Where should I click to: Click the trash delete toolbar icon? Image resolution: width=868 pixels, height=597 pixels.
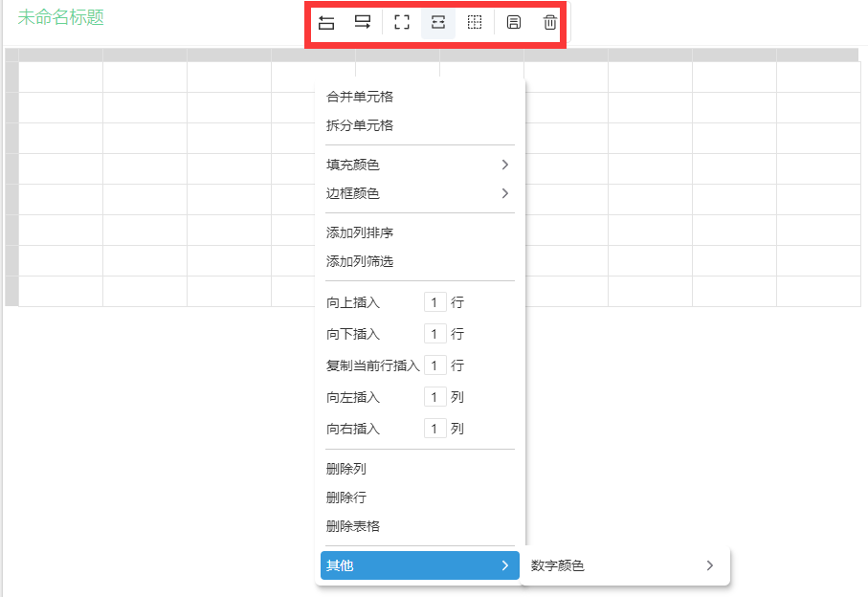549,23
